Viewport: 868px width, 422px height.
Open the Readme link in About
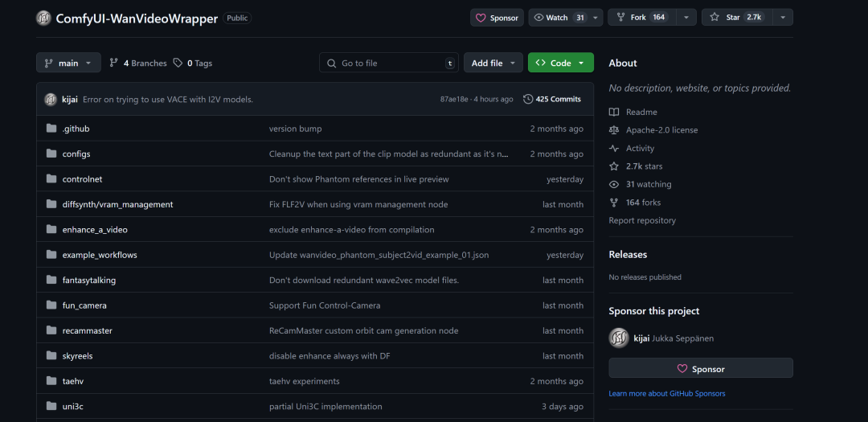tap(641, 112)
